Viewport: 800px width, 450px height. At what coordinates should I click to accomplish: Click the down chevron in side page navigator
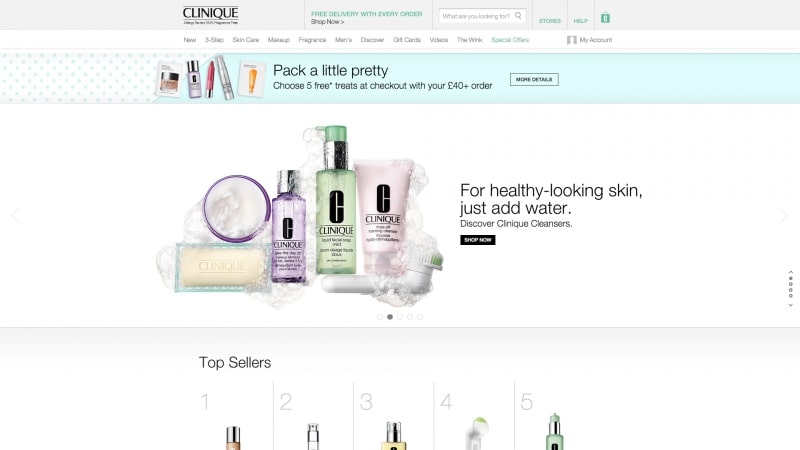tap(791, 305)
